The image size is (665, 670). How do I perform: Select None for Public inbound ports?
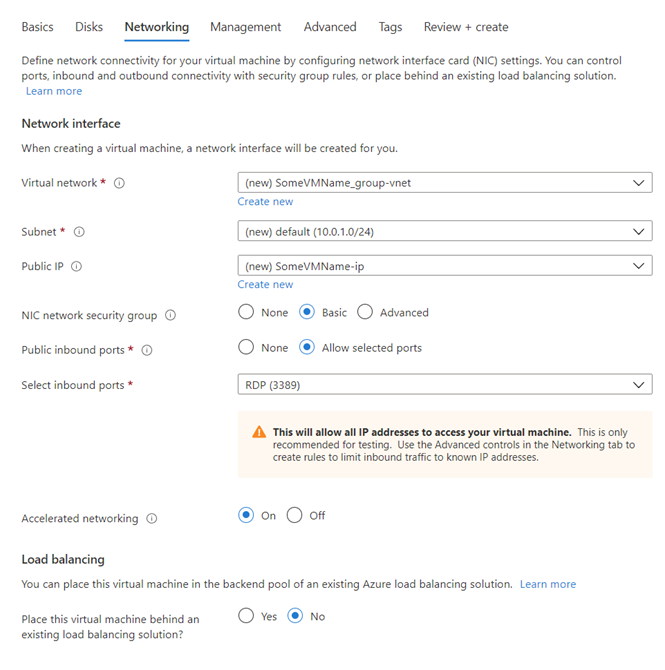point(246,347)
